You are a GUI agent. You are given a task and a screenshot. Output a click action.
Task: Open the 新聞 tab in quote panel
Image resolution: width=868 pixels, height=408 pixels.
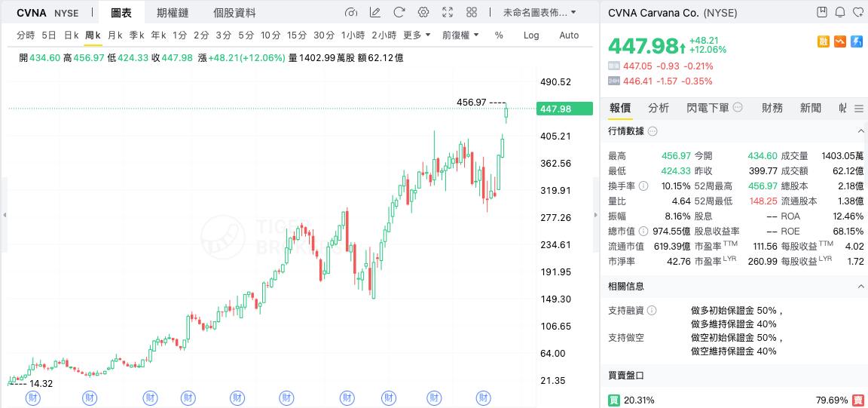coord(811,108)
